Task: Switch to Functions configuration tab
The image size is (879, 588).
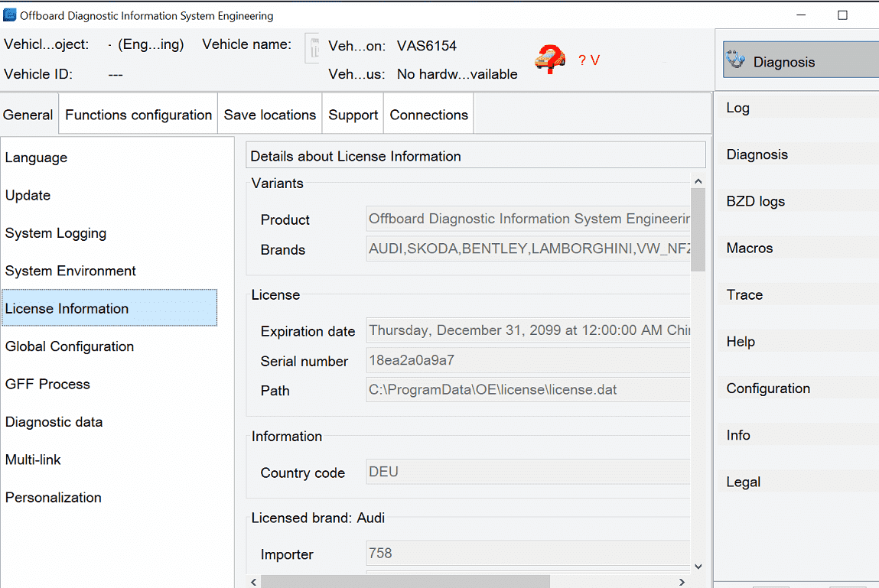Action: (138, 115)
